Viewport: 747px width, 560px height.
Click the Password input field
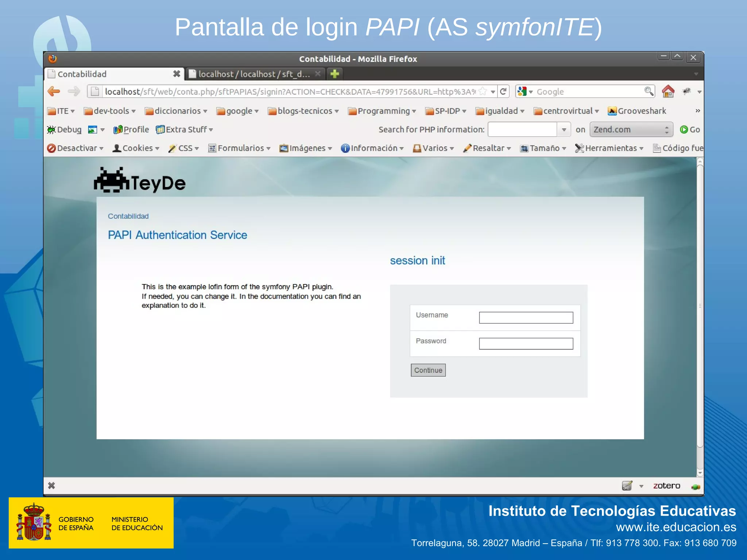(526, 344)
